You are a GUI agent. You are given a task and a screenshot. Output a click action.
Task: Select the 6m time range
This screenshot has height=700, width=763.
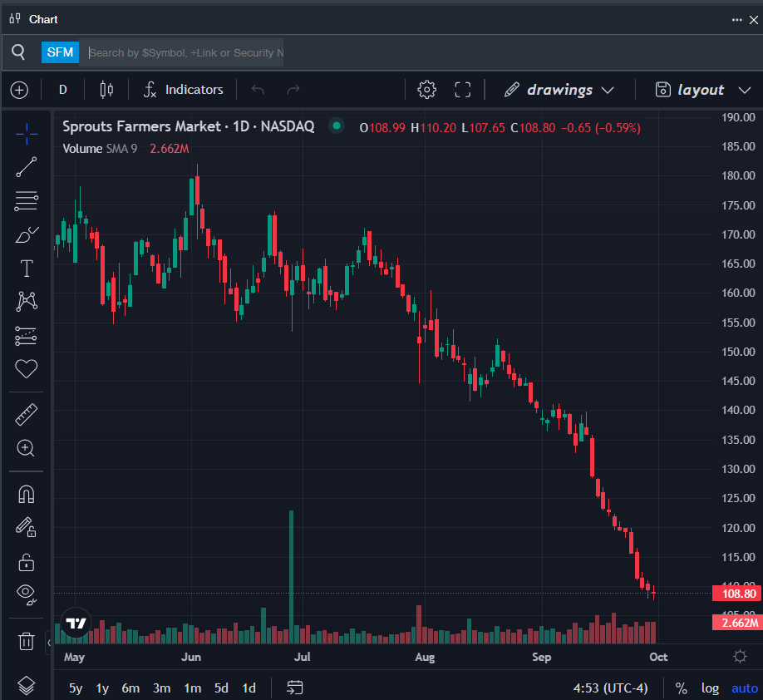pos(130,688)
